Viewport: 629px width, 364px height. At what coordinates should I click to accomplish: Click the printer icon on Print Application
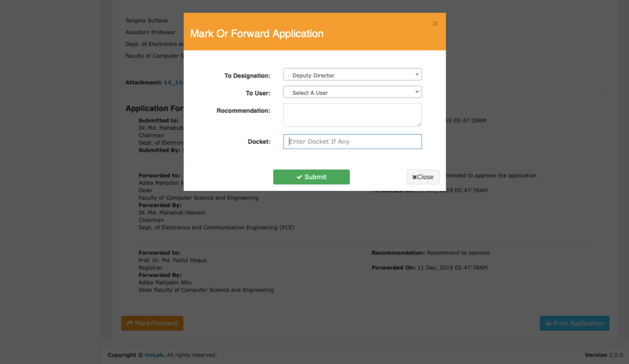pos(548,323)
